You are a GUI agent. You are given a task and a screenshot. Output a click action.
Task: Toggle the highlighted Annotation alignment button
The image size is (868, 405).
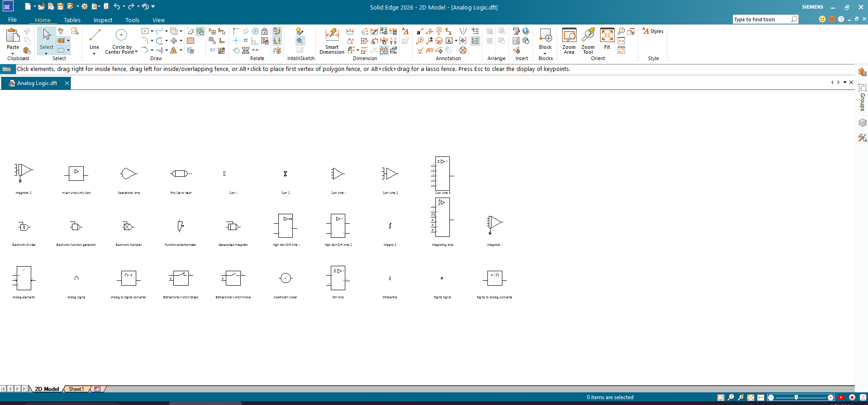tap(475, 41)
